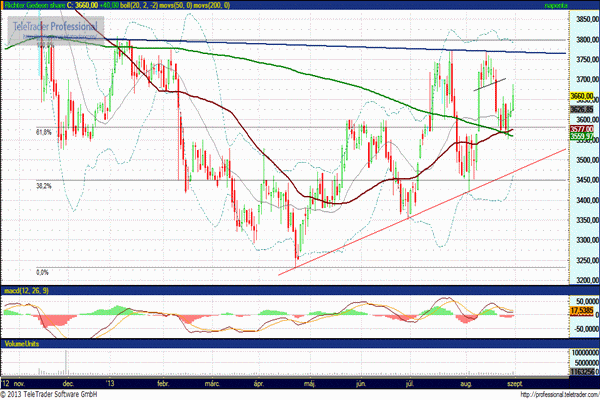Click the 38,2% Fibonacci level label
The width and height of the screenshot is (600, 400).
(x=43, y=185)
